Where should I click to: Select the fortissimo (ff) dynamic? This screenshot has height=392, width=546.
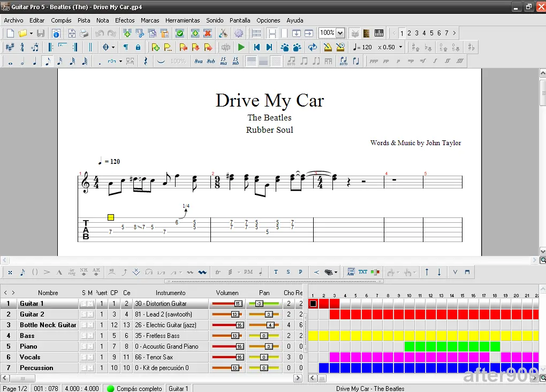pos(447,62)
